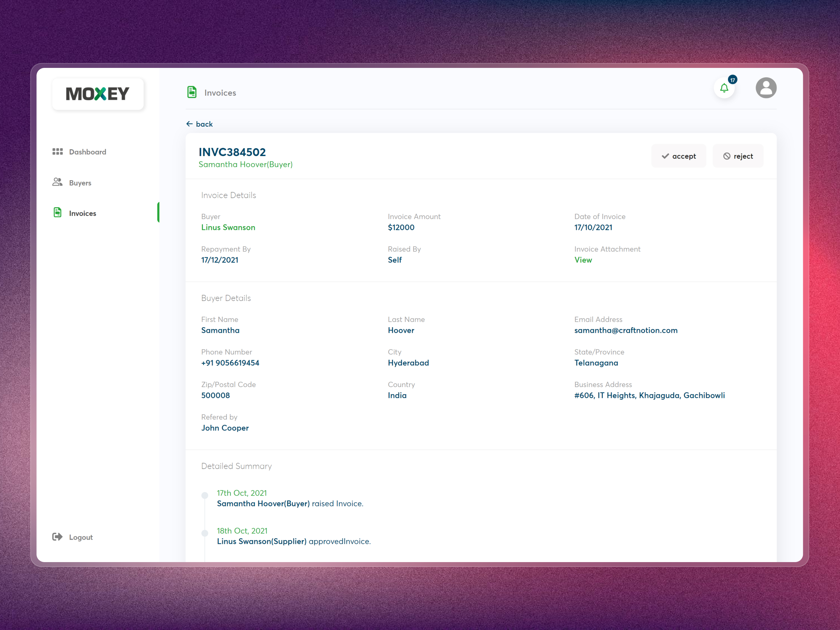Accept invoice INVC384502
Image resolution: width=840 pixels, height=630 pixels.
[679, 156]
